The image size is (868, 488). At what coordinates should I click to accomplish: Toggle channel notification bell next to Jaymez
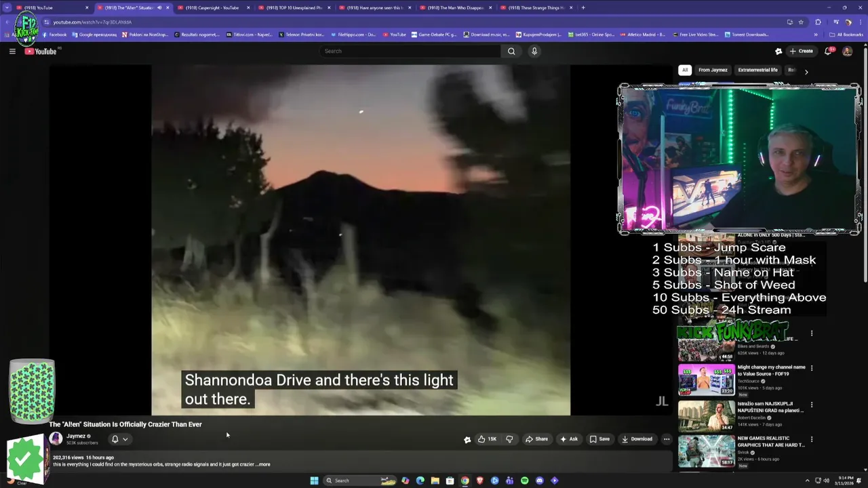point(115,439)
